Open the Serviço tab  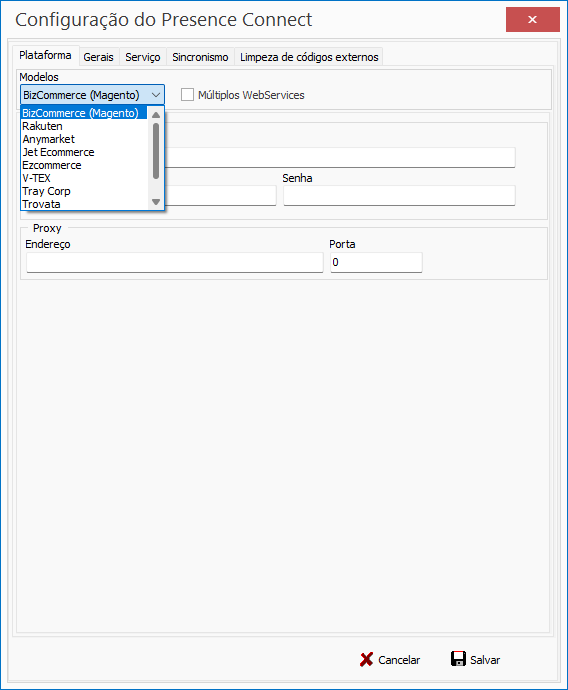click(x=143, y=57)
